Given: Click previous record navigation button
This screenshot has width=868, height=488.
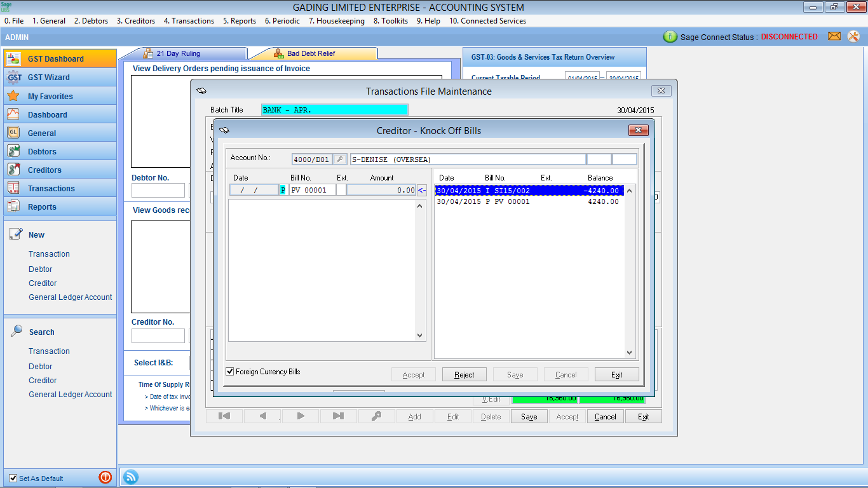Looking at the screenshot, I should coord(262,416).
